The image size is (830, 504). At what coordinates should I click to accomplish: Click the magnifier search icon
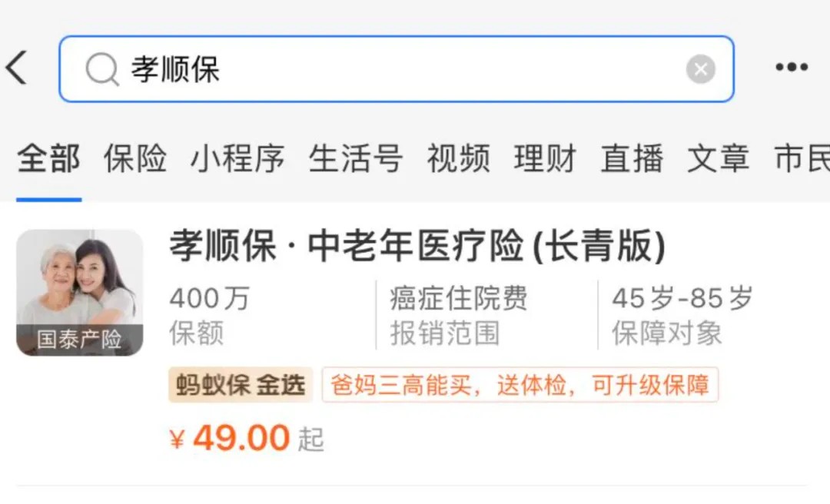[102, 69]
